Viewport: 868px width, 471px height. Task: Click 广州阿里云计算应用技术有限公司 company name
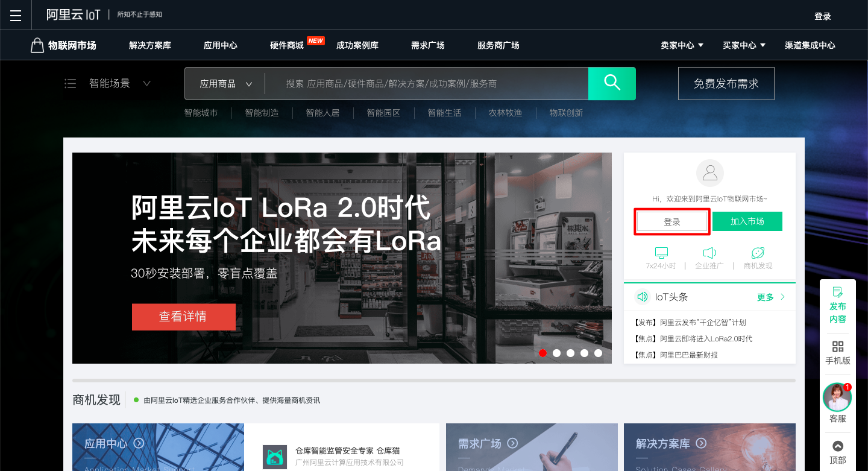click(x=350, y=463)
